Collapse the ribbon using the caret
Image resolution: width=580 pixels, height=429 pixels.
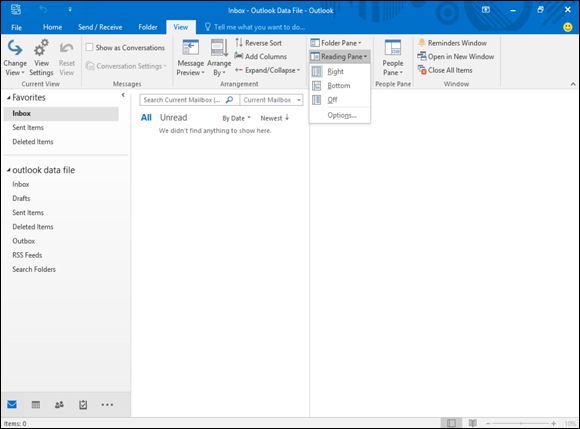click(x=573, y=84)
